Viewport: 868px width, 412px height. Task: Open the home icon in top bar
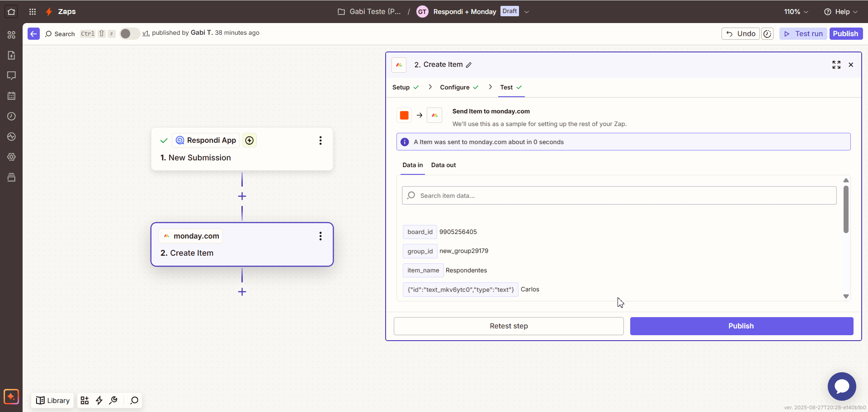pyautogui.click(x=11, y=12)
